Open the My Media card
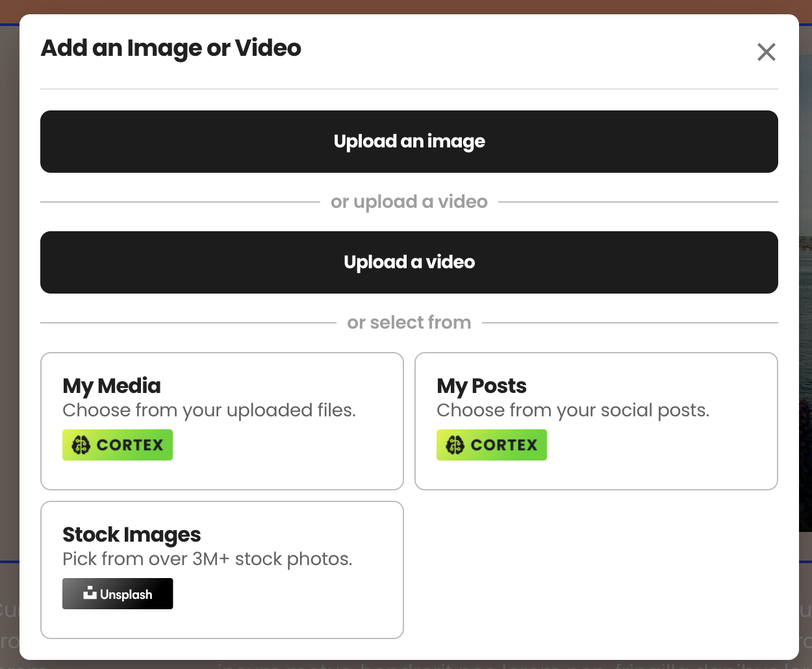The width and height of the screenshot is (812, 669). [x=222, y=421]
